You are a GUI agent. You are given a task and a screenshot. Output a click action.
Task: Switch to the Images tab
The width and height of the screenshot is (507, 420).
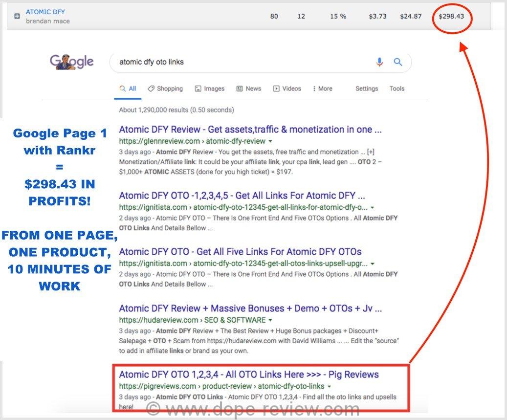point(210,88)
